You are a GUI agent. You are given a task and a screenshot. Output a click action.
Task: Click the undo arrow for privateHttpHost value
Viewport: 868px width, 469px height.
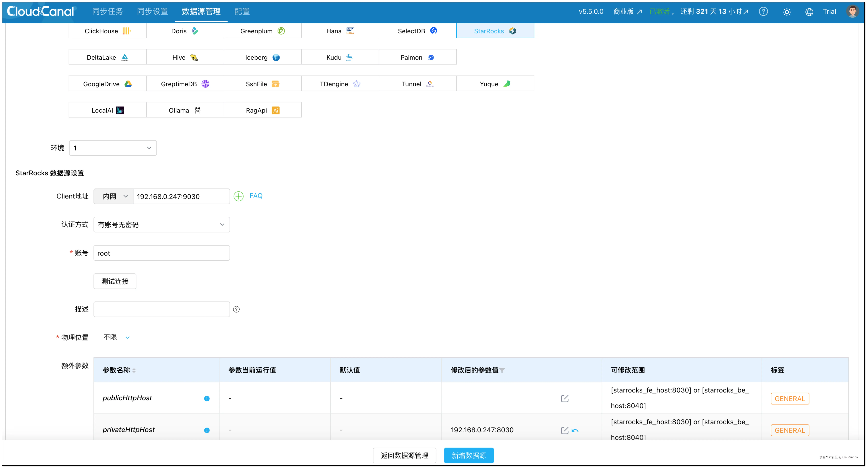575,431
